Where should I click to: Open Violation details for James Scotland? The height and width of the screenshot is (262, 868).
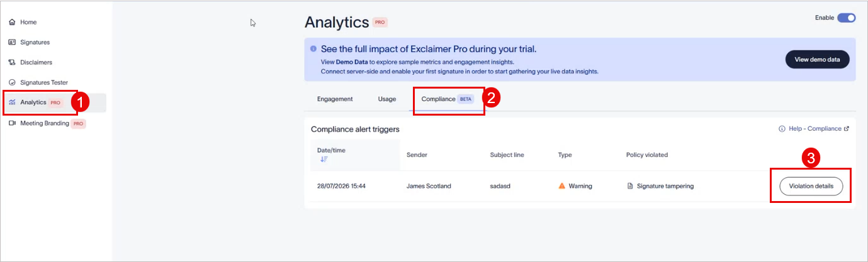811,186
